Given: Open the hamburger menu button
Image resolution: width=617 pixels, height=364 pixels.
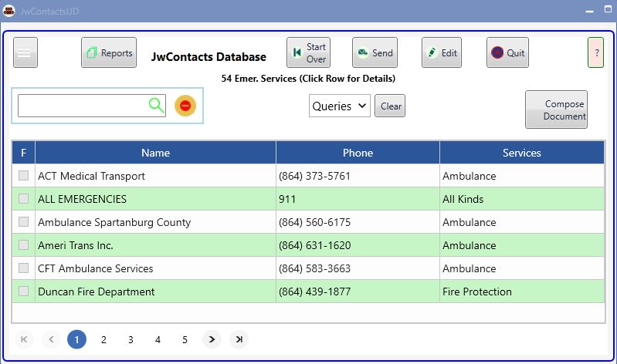Looking at the screenshot, I should click(25, 52).
